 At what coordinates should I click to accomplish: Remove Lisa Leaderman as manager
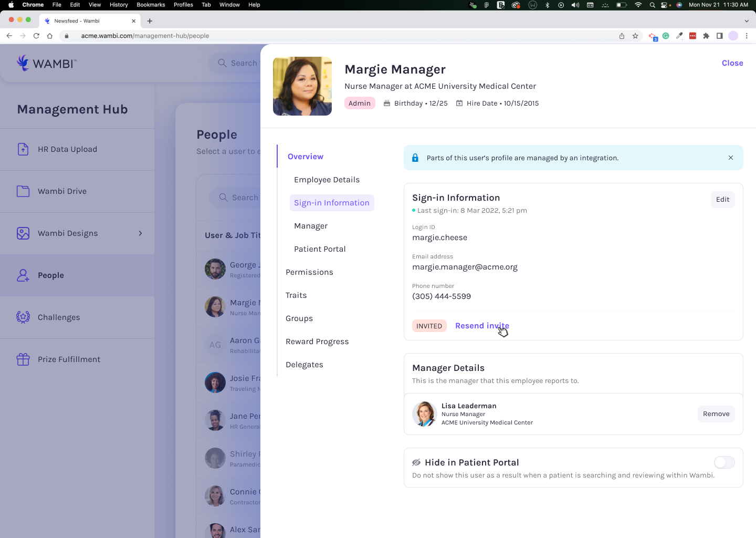(716, 414)
